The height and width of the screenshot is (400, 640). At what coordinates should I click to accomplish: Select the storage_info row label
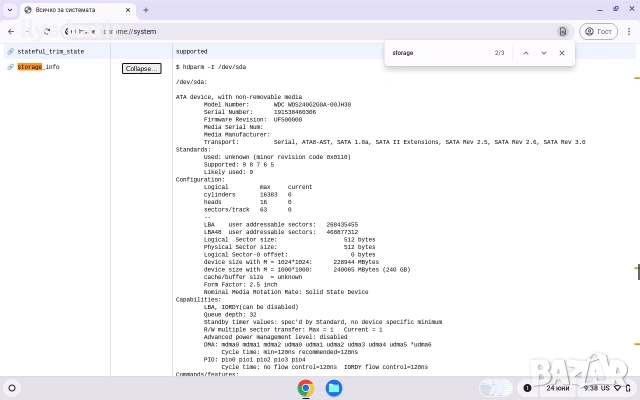point(38,67)
